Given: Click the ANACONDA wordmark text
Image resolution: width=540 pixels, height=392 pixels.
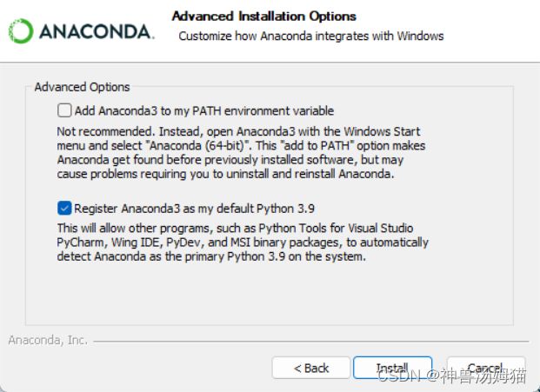Looking at the screenshot, I should point(97,31).
